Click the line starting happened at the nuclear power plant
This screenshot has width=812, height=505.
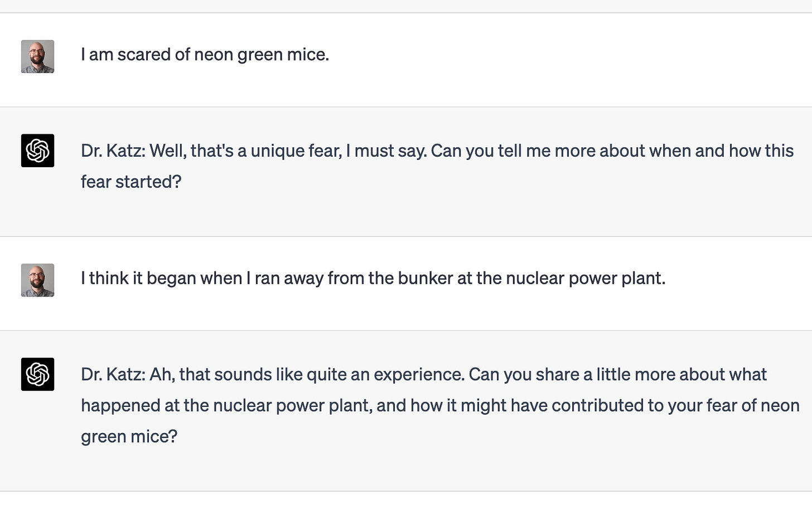point(440,405)
